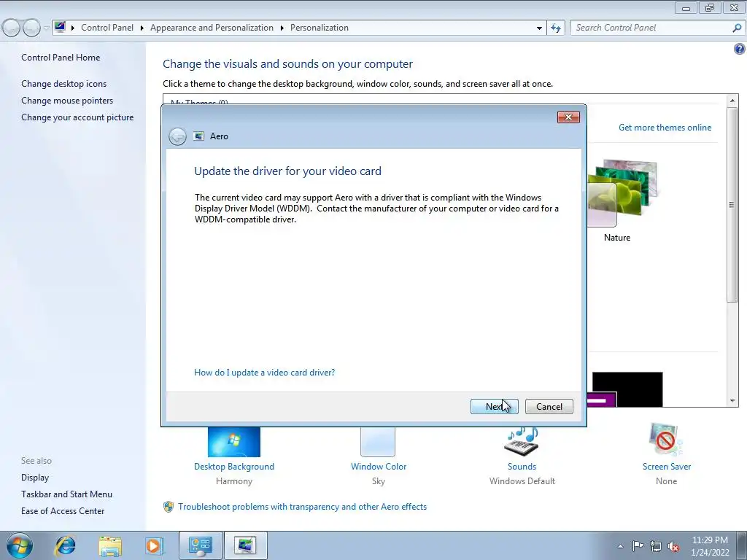Open 'How do I update a video card driver?'

click(264, 373)
